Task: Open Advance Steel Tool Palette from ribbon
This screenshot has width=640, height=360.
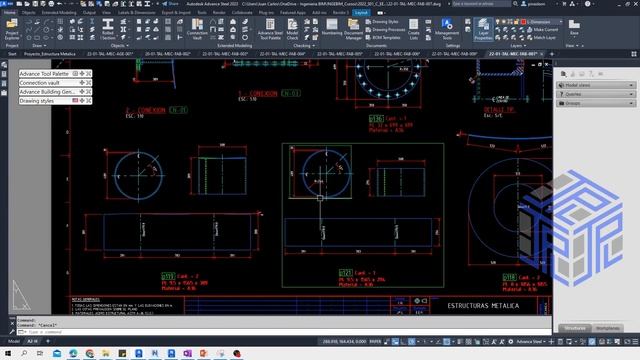Action: 270,29
